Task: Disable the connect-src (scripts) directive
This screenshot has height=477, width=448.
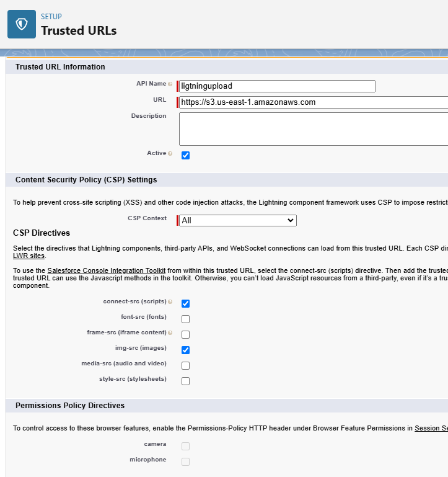Action: pyautogui.click(x=185, y=303)
